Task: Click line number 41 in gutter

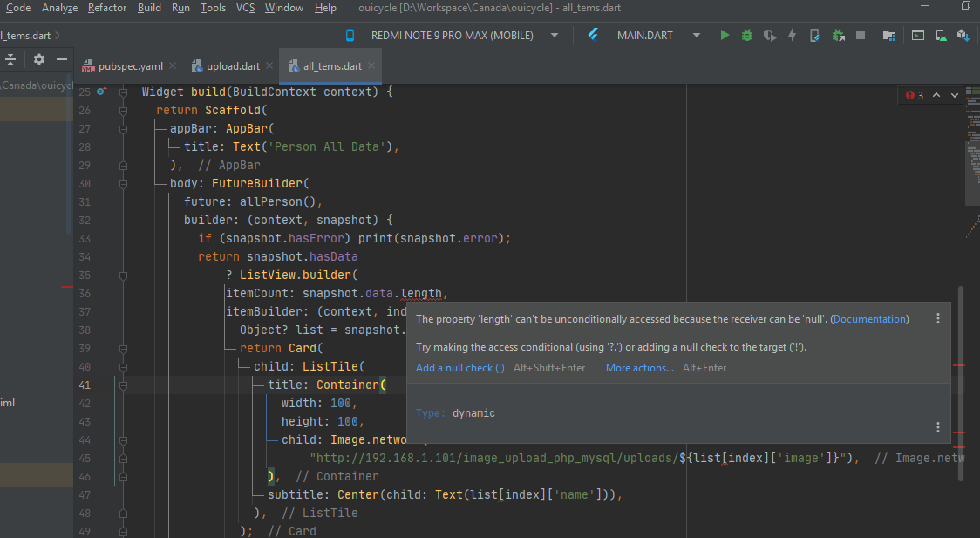Action: click(85, 385)
